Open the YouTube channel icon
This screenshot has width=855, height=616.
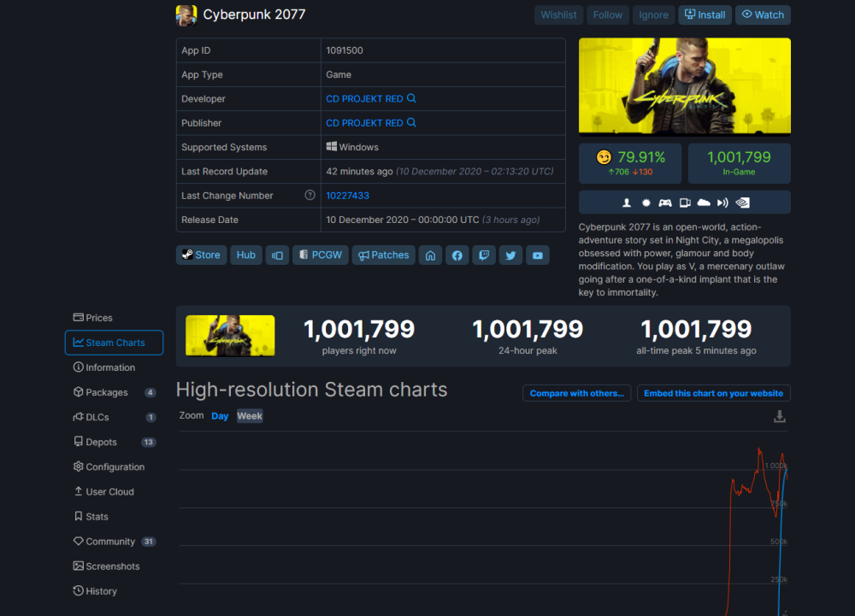[x=537, y=255]
